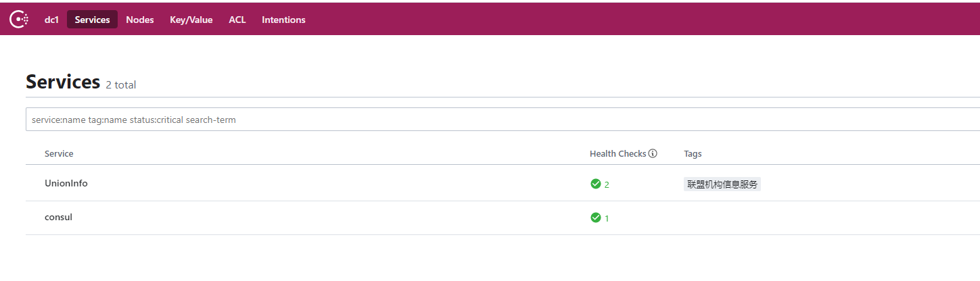Click the Health Checks column header
This screenshot has height=281, width=980.
click(618, 153)
